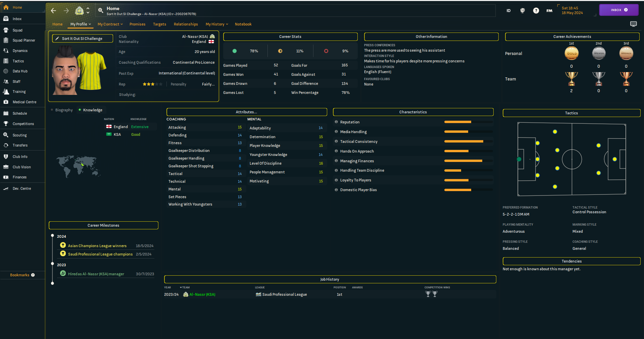
Task: Open the Transfers arrows icon
Action: click(6, 145)
